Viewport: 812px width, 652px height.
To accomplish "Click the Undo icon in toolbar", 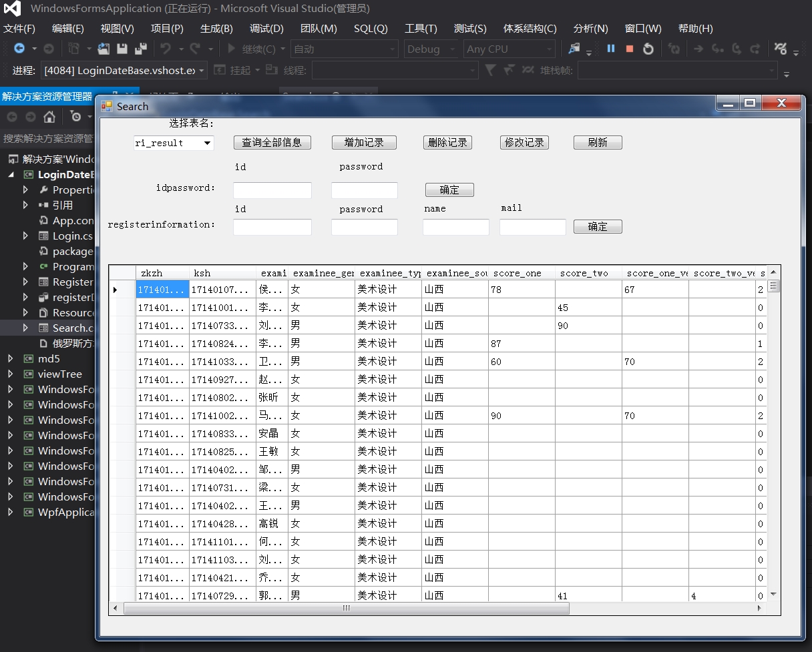I will click(x=165, y=49).
